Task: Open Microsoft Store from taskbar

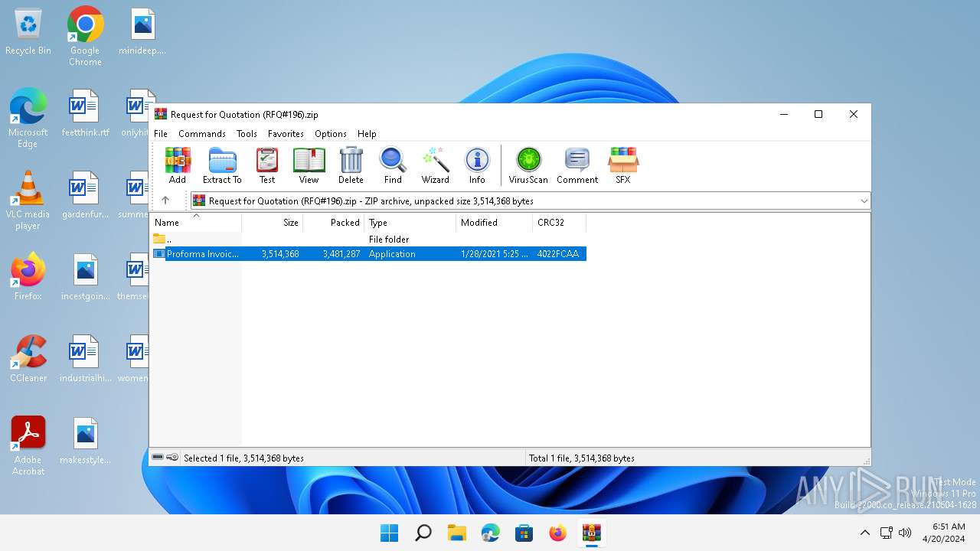Action: (x=524, y=533)
